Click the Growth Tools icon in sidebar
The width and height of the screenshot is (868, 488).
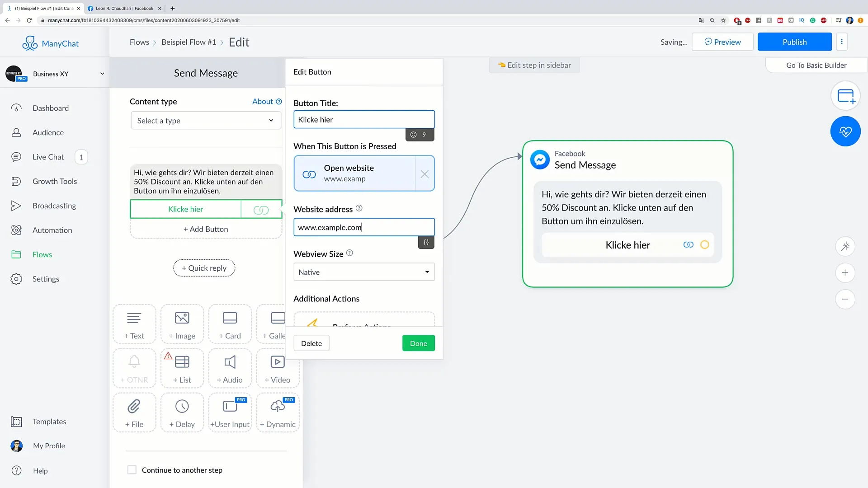[16, 181]
